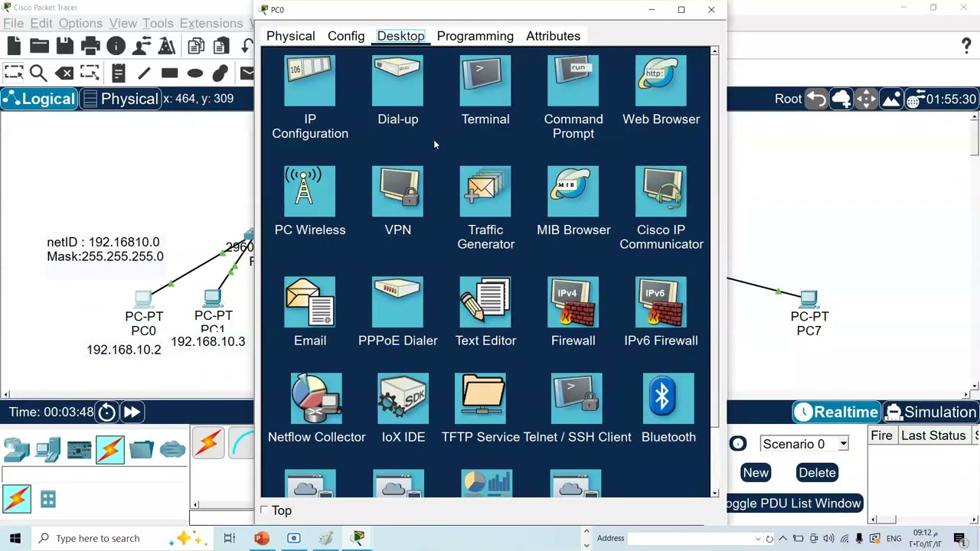Switch to the Physical tab in PC0
The width and height of the screenshot is (980, 551).
tap(290, 36)
